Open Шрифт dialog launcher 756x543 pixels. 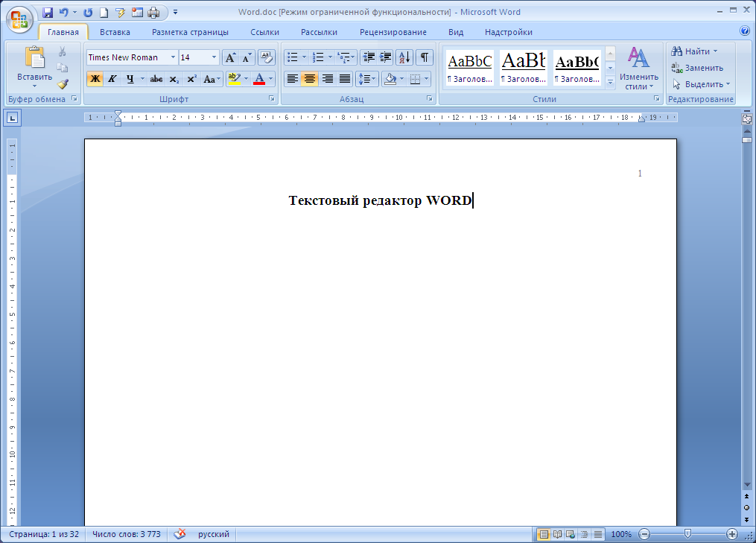click(271, 98)
